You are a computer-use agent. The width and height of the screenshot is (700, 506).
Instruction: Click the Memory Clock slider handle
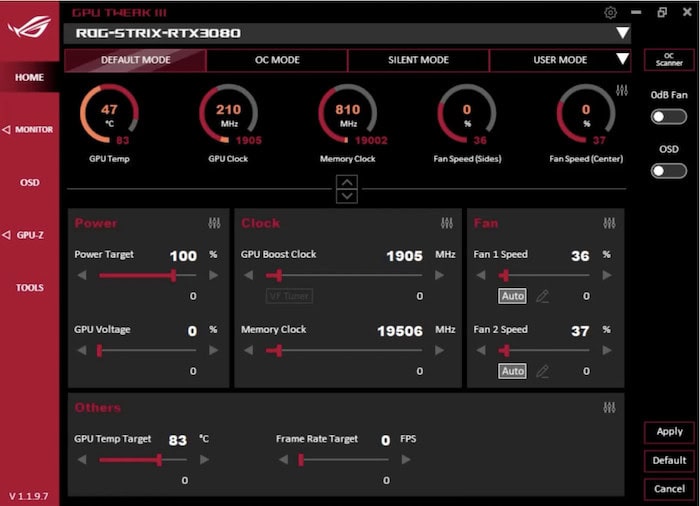tap(279, 350)
